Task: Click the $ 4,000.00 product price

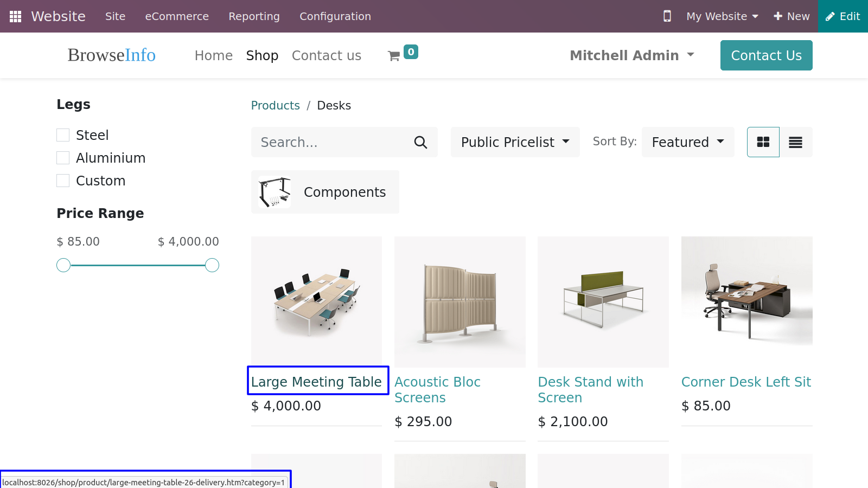Action: coord(286,406)
